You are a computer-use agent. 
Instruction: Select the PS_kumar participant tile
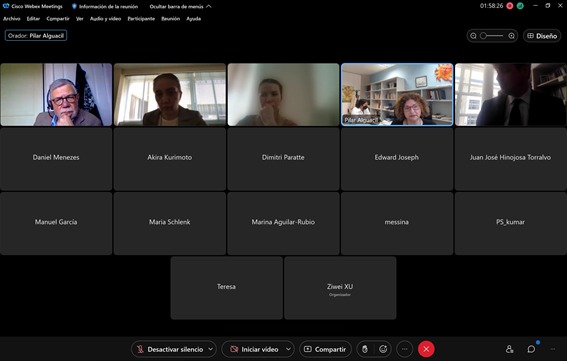511,224
